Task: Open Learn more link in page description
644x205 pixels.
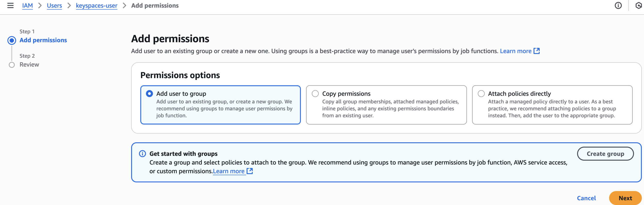Action: coord(515,51)
